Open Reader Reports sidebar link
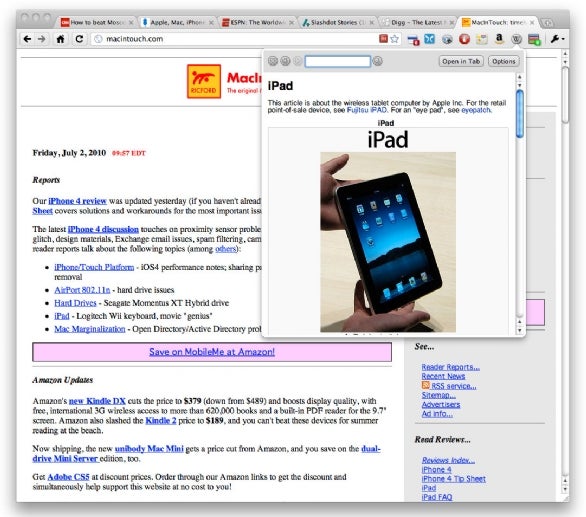Image resolution: width=586 pixels, height=517 pixels. click(x=451, y=367)
